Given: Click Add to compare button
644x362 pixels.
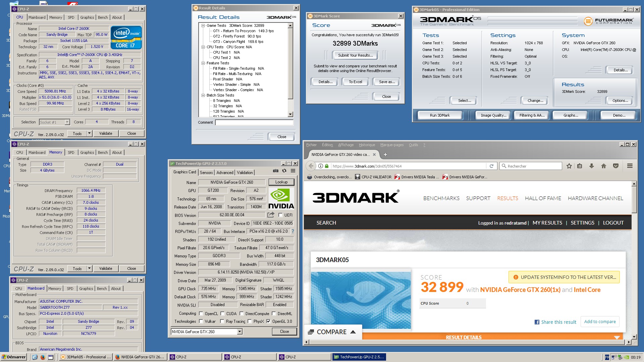Looking at the screenshot, I should coord(600,321).
